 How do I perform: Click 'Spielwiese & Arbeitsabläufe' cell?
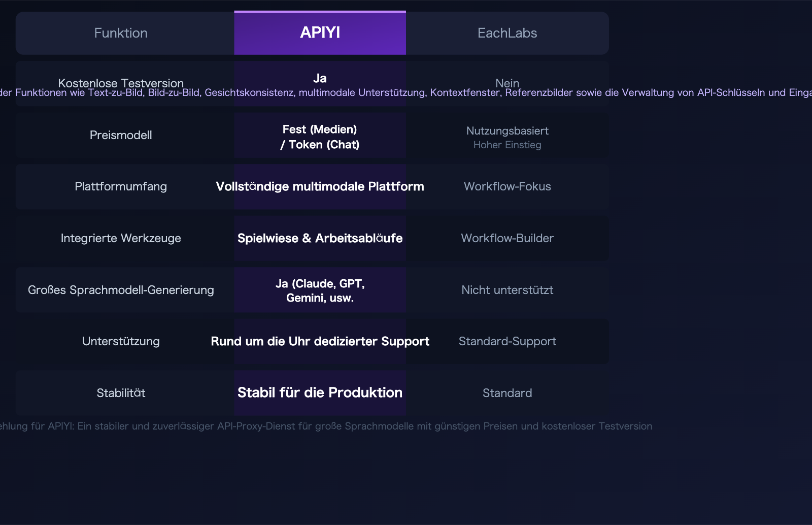click(x=319, y=238)
